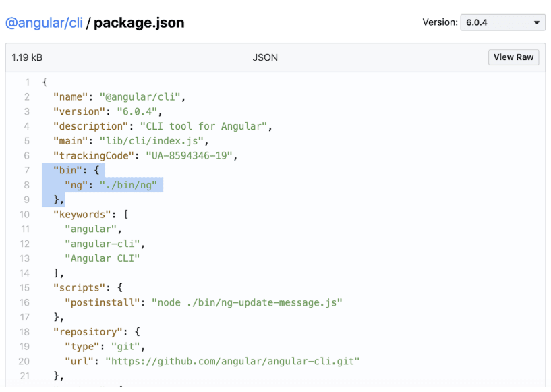The height and width of the screenshot is (392, 551).
Task: Click the "node ./bin/ng-update-message.js" value
Action: (x=247, y=303)
